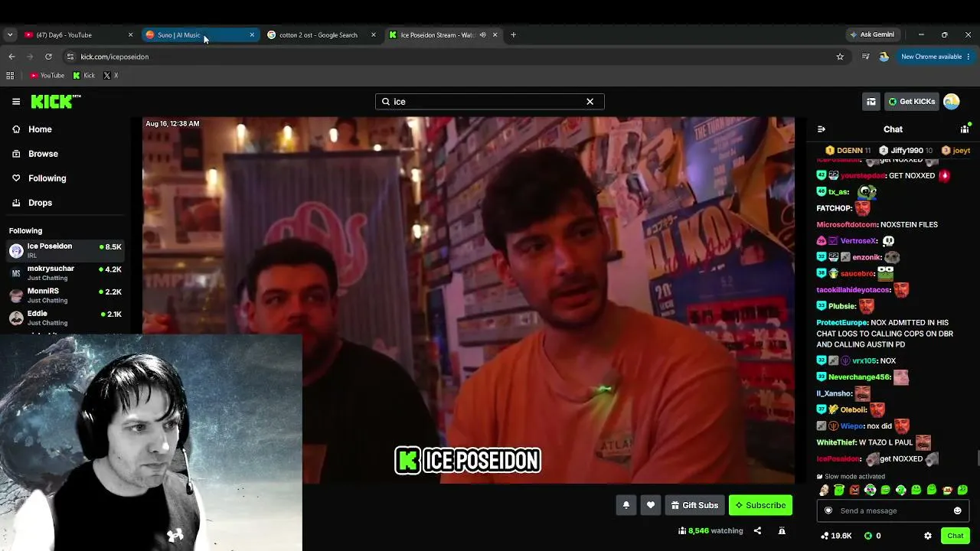Image resolution: width=980 pixels, height=551 pixels.
Task: Follow the channel with the heart icon
Action: click(x=651, y=505)
